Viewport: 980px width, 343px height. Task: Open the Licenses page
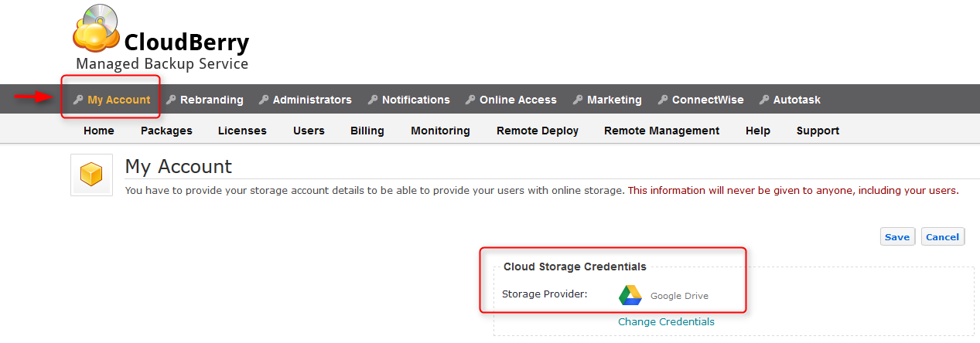(242, 131)
